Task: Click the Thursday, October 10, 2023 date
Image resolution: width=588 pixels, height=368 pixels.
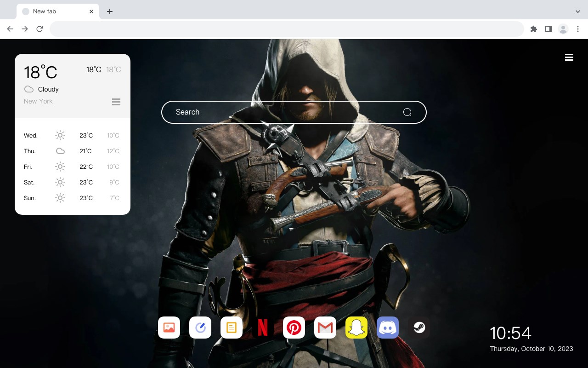Action: [531, 349]
